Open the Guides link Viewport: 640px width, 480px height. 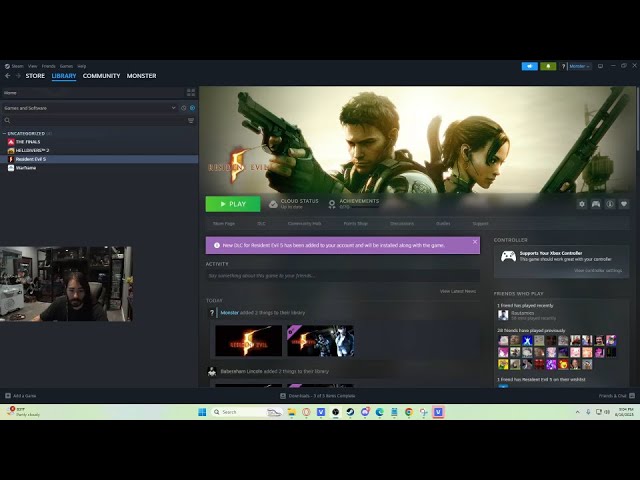pyautogui.click(x=443, y=224)
